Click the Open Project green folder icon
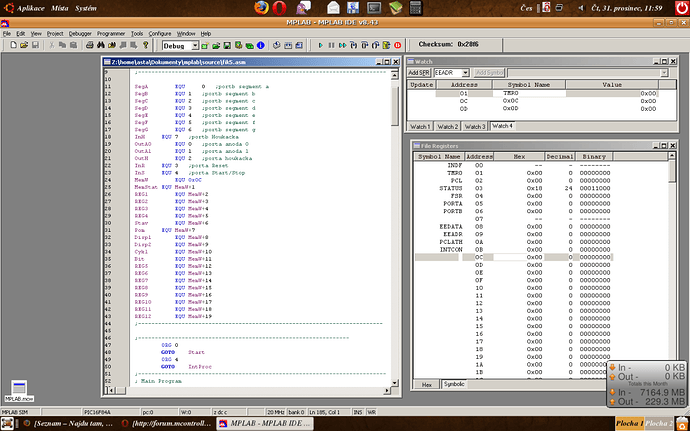Viewport: 690px width, 431px height. pos(216,45)
